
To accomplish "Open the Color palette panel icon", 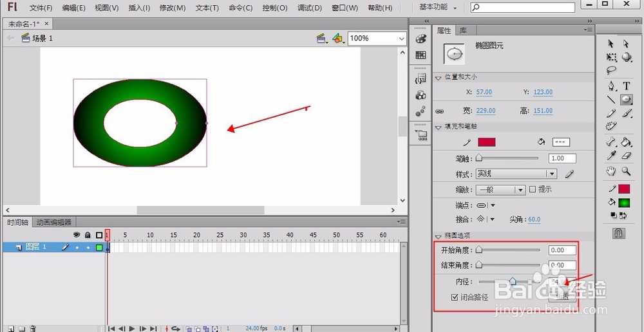I will 421,39.
